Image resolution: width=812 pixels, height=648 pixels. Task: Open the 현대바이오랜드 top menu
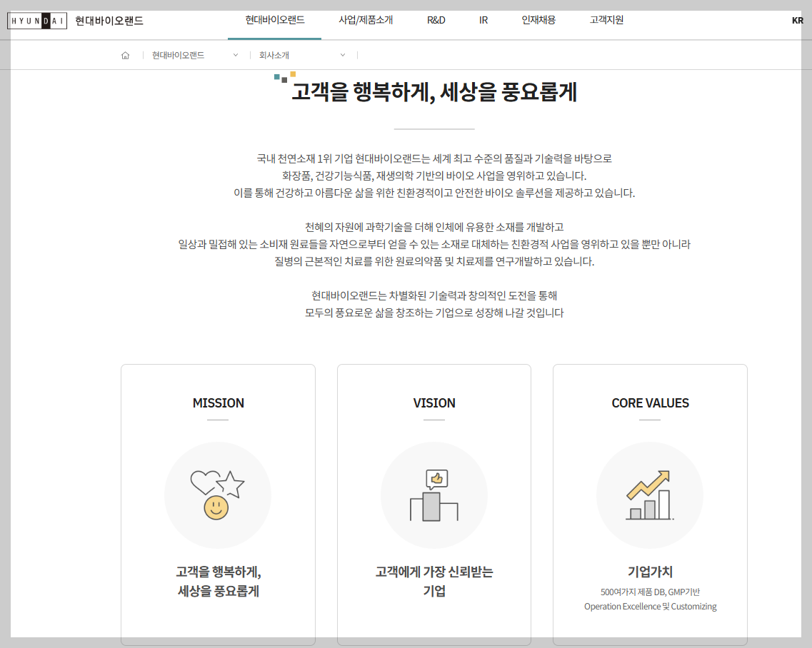(x=275, y=20)
